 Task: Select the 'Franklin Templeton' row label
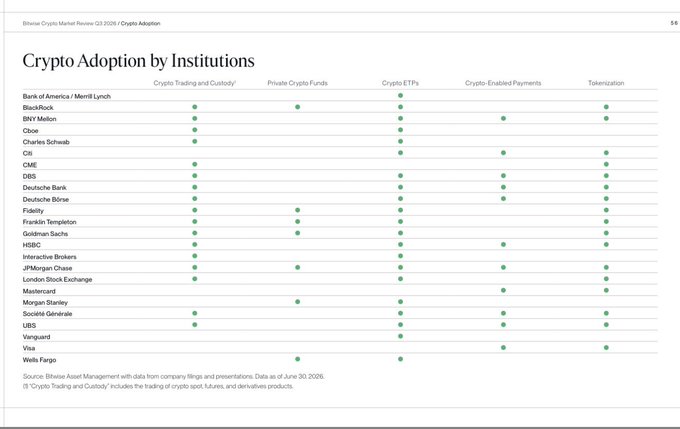pyautogui.click(x=49, y=222)
